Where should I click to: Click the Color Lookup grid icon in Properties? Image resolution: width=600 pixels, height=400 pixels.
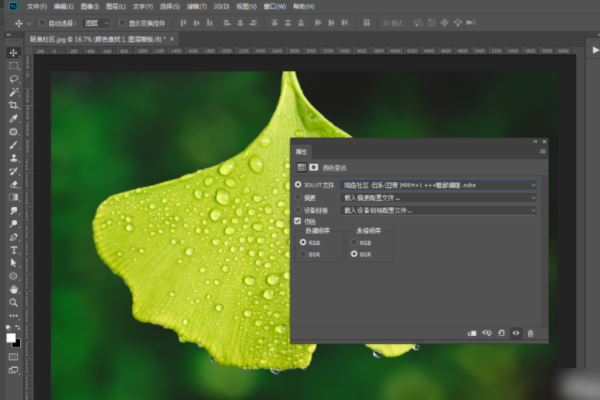pos(302,167)
